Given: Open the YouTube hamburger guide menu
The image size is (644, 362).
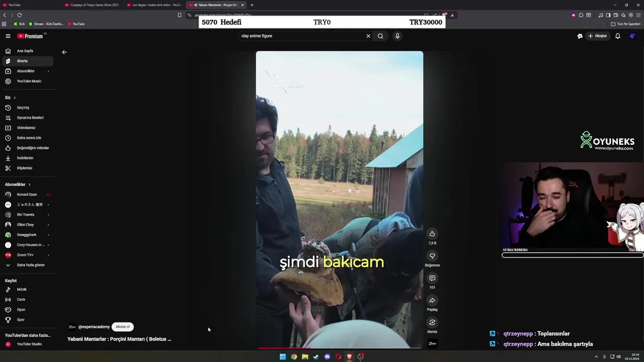Looking at the screenshot, I should coord(8,36).
